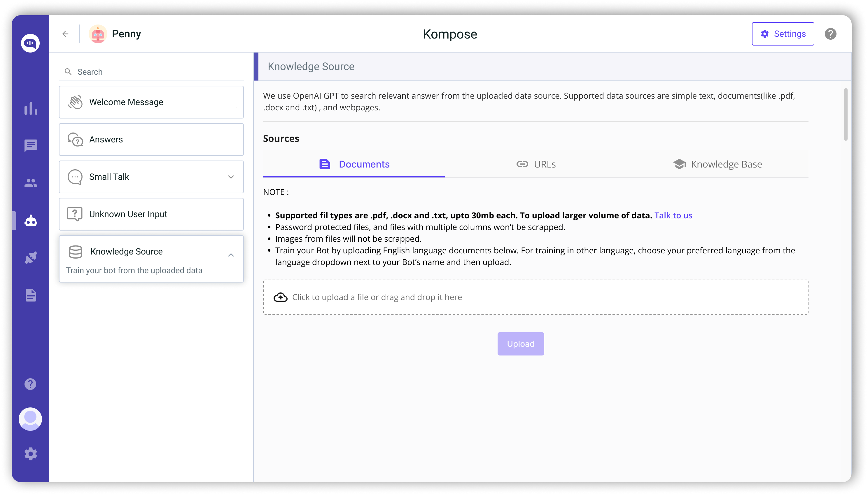Viewport: 868px width, 495px height.
Task: Open the bot builder icon in sidebar
Action: tap(30, 220)
